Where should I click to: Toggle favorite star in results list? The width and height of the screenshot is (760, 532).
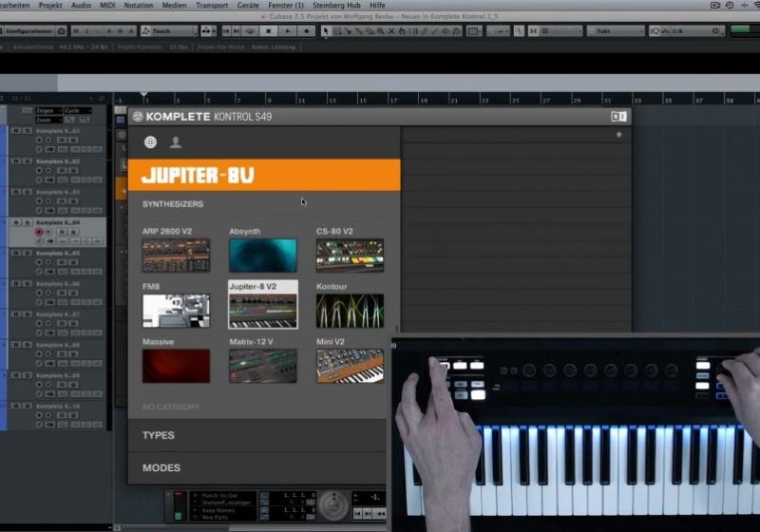618,135
